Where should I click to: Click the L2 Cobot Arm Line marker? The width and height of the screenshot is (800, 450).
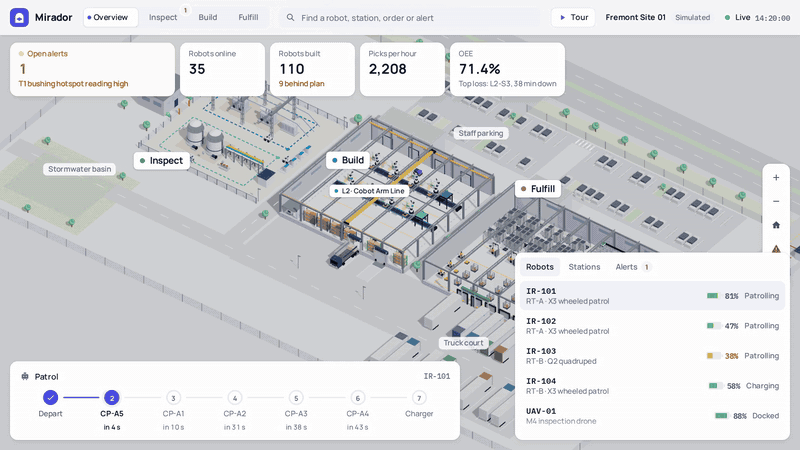(369, 191)
